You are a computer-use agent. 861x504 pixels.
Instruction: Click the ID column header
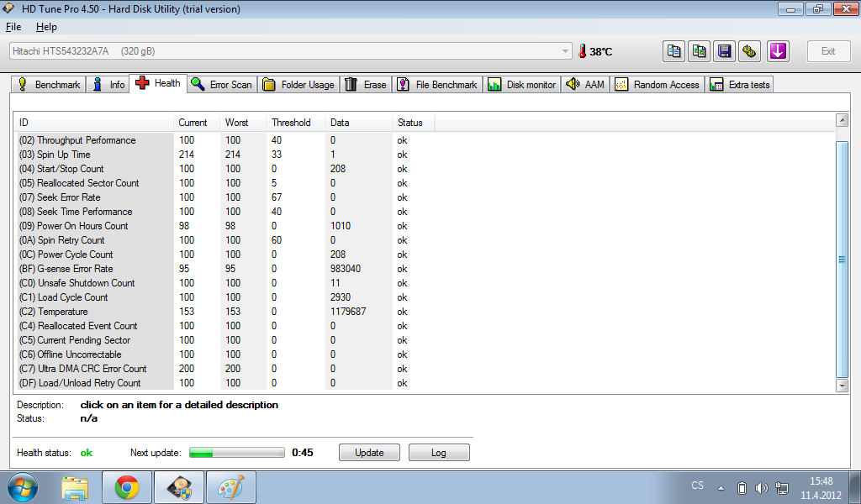[94, 123]
